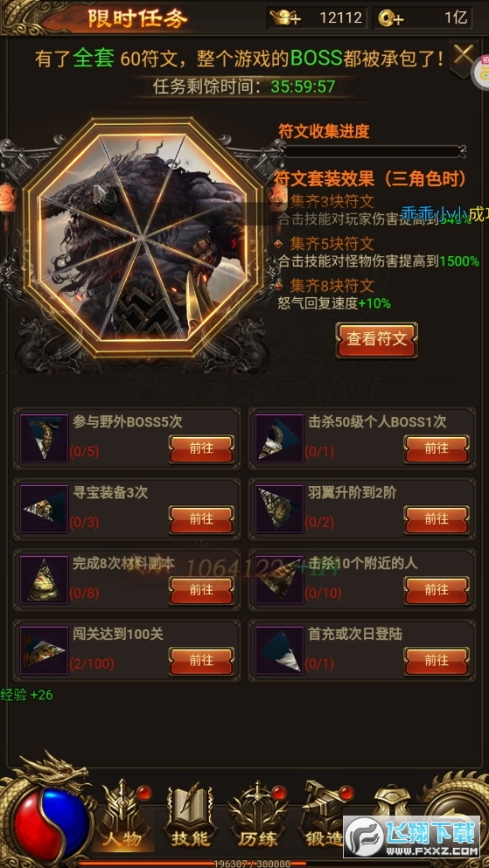The height and width of the screenshot is (868, 489).
Task: Click 前往 for 闯关达到100关 task
Action: [x=201, y=662]
